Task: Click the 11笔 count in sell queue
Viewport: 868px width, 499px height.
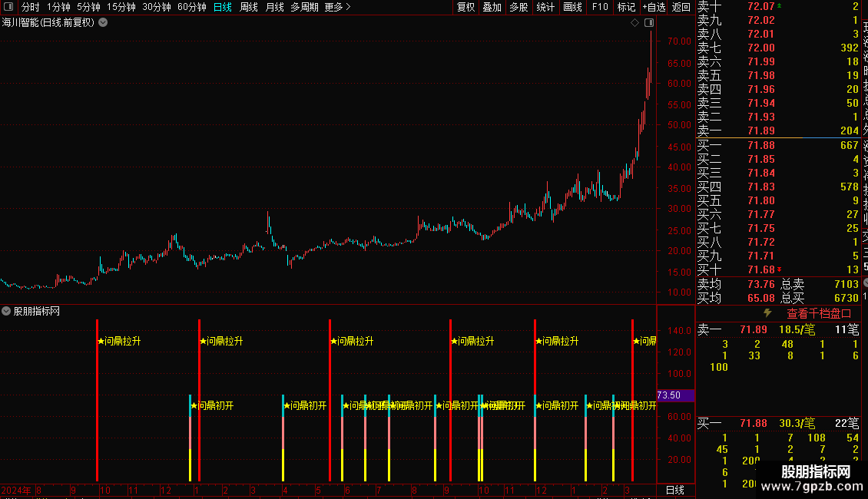Action: 847,329
